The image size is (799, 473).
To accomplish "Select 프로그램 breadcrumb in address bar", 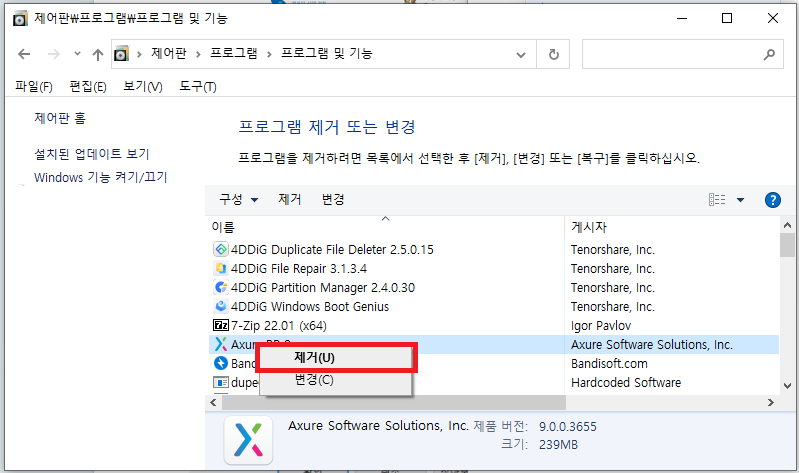I will (234, 53).
